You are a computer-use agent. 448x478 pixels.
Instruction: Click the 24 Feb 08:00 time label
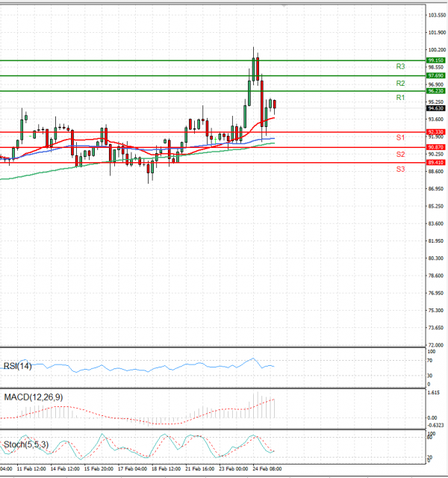pyautogui.click(x=267, y=469)
